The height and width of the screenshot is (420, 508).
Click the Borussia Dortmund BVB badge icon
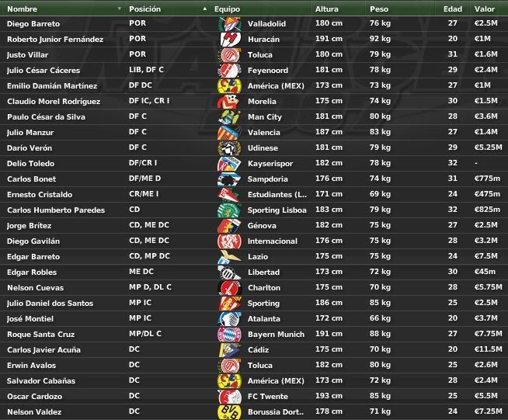point(229,412)
